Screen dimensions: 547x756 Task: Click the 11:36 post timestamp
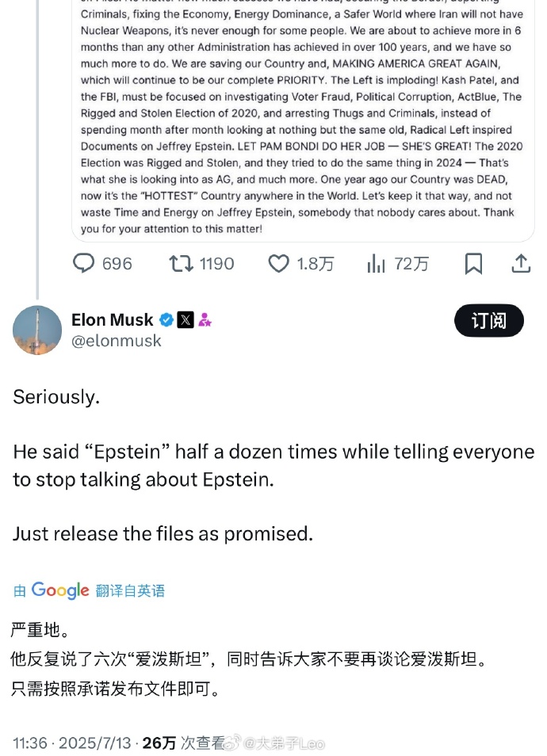point(30,743)
